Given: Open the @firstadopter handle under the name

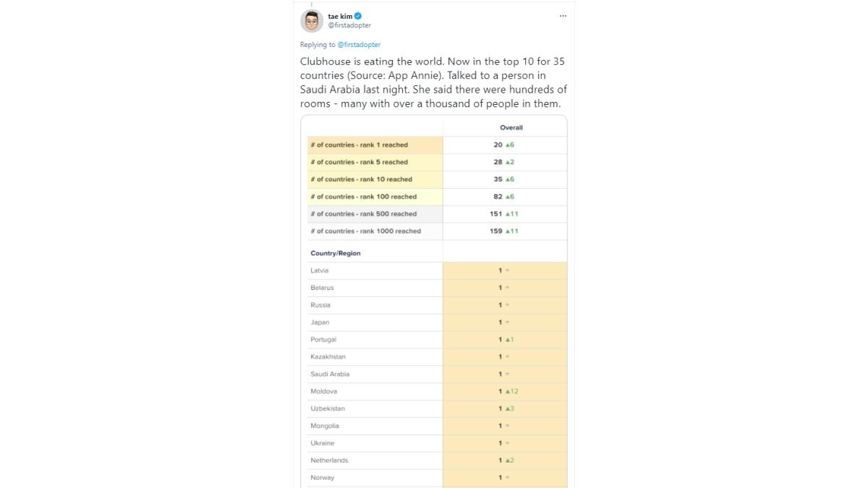Looking at the screenshot, I should coord(349,25).
